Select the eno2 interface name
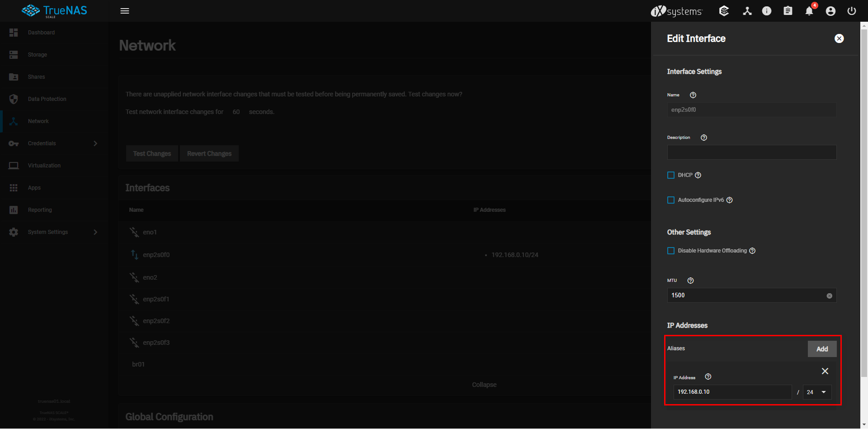Image resolution: width=868 pixels, height=429 pixels. click(x=150, y=277)
